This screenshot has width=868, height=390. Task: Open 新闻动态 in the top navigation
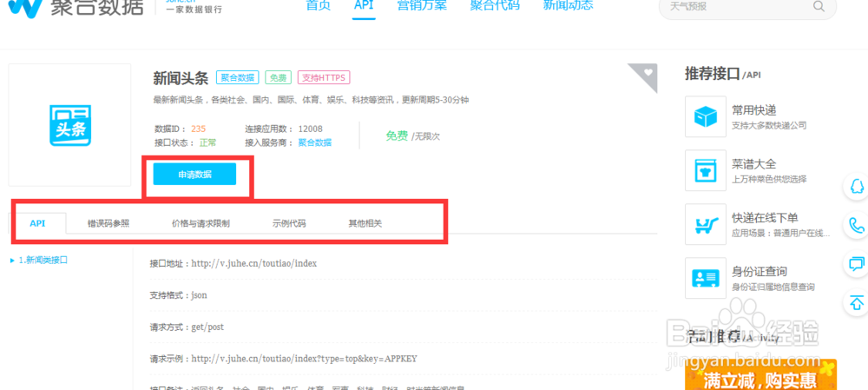click(568, 5)
